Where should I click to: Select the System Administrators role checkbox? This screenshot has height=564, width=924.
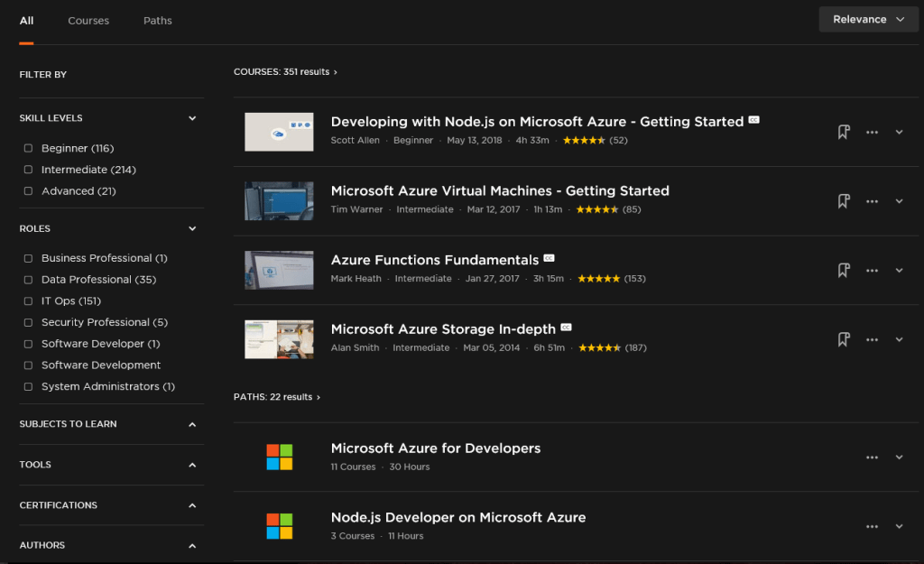tap(28, 386)
